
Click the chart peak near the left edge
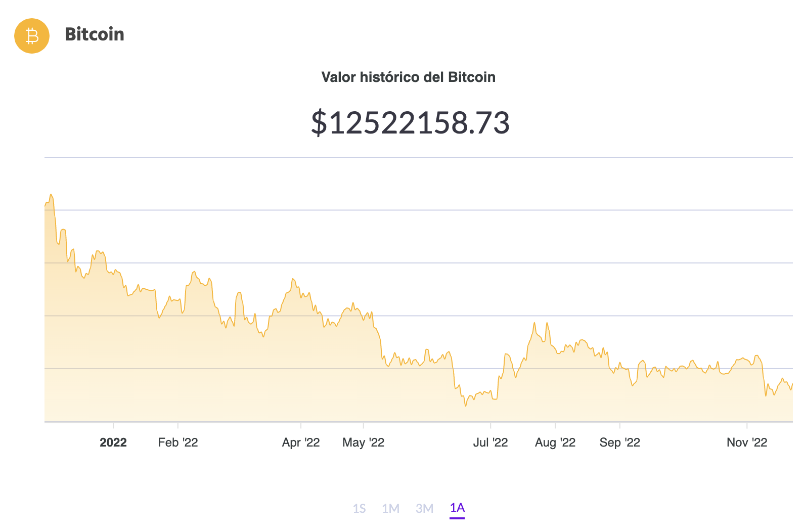point(51,195)
